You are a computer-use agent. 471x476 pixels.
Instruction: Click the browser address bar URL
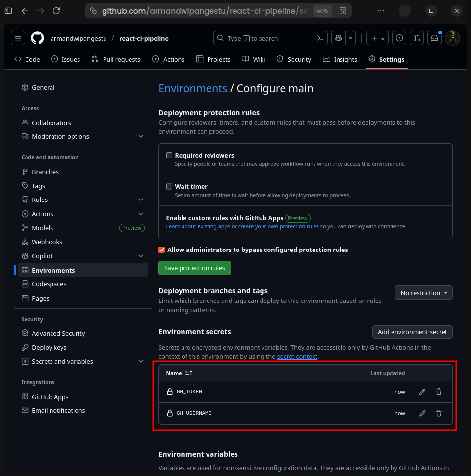[205, 11]
